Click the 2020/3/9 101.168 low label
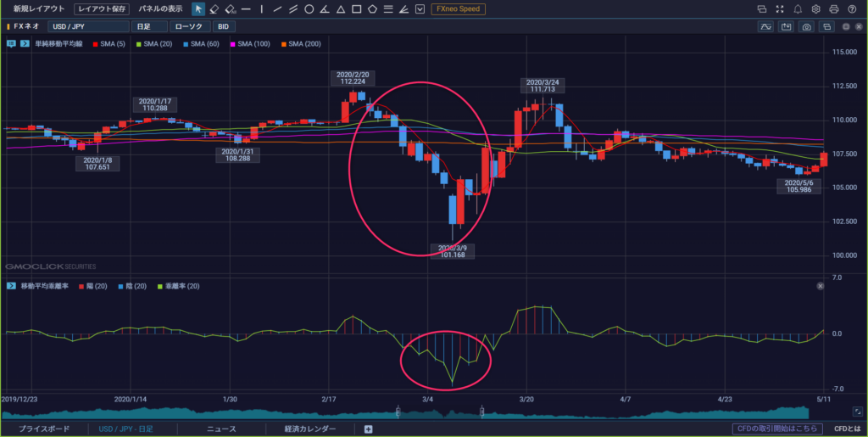Viewport: 868px width, 437px height. point(453,251)
